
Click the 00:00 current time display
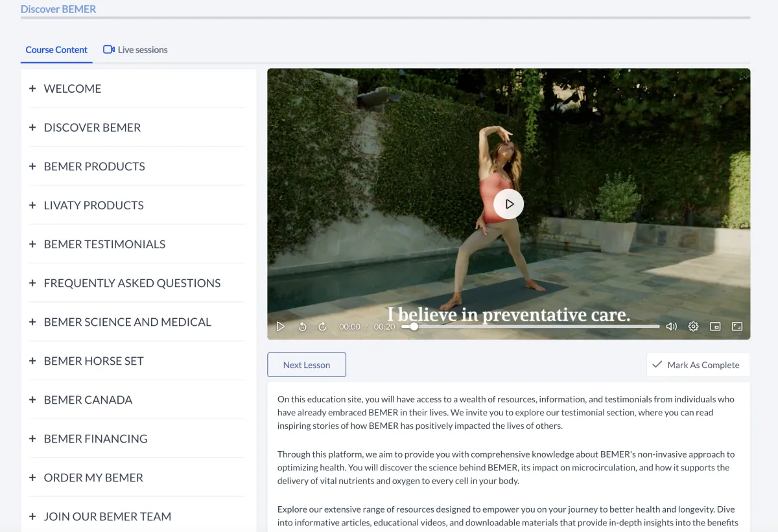tap(349, 327)
